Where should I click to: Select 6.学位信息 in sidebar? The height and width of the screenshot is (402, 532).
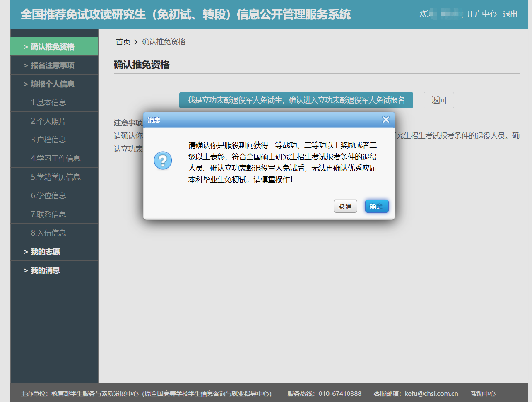tap(48, 196)
